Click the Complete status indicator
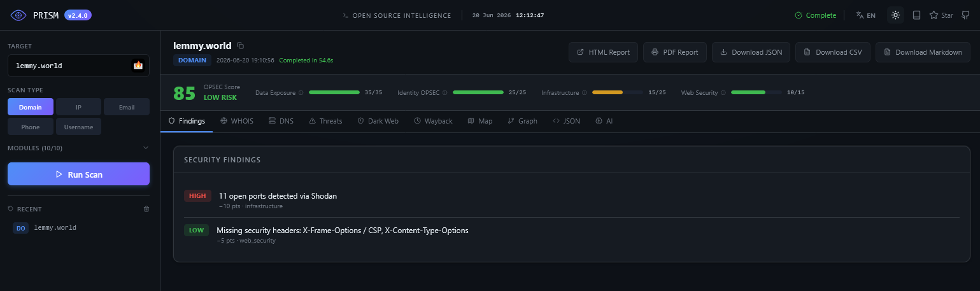This screenshot has width=980, height=291. click(816, 15)
